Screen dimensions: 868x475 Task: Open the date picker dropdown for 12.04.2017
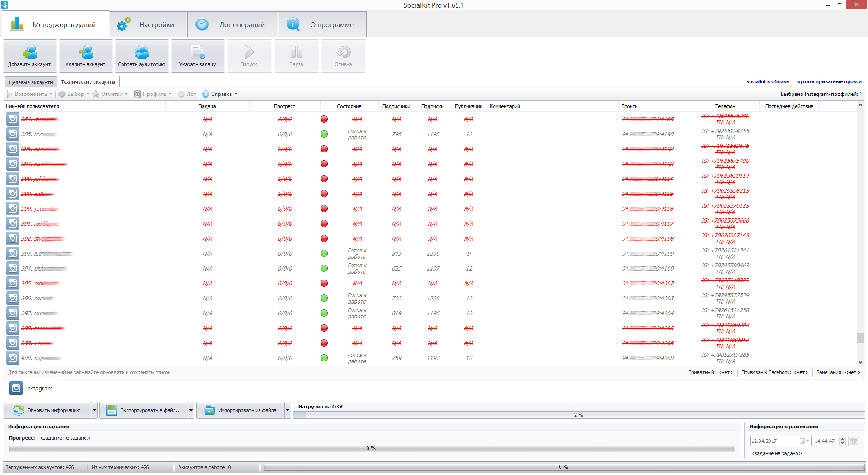click(804, 441)
